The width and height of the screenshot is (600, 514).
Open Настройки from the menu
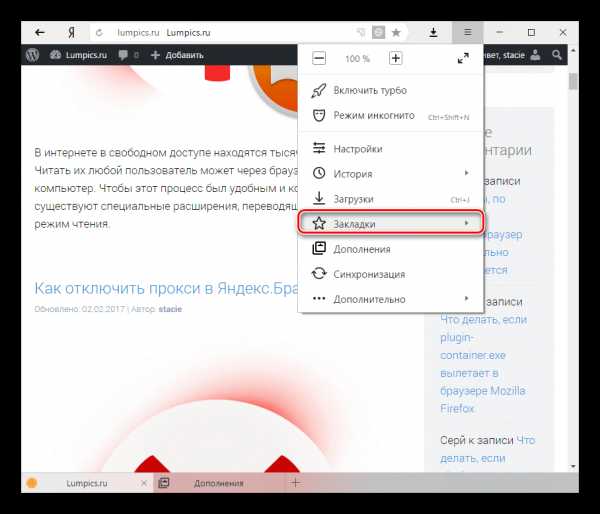coord(391,148)
